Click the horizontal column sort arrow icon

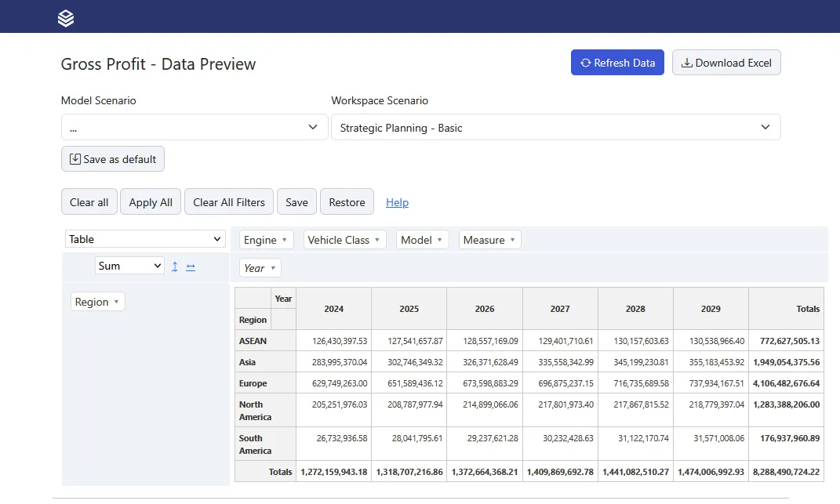click(x=191, y=267)
